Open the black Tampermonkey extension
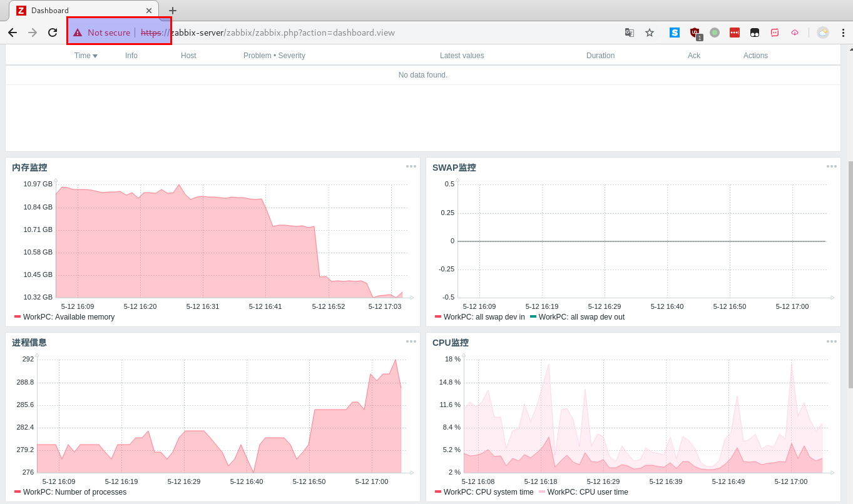Image resolution: width=853 pixels, height=504 pixels. click(755, 33)
